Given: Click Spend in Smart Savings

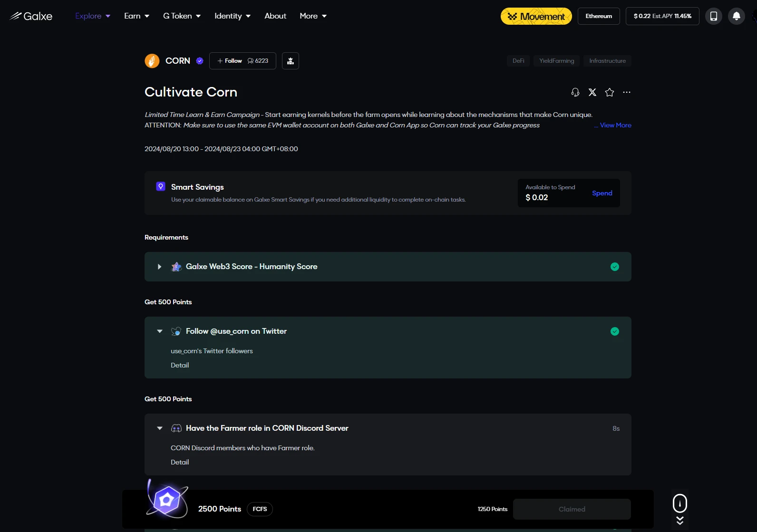Looking at the screenshot, I should [602, 193].
